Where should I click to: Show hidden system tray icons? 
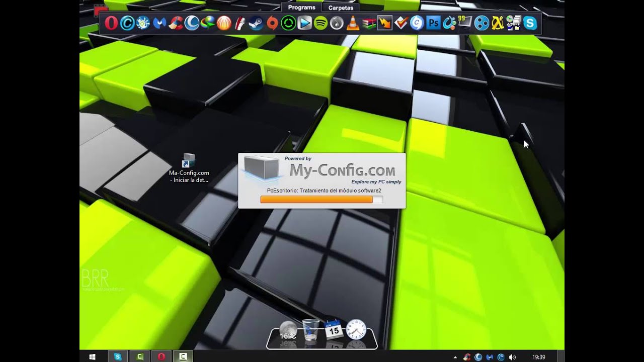[x=455, y=357]
